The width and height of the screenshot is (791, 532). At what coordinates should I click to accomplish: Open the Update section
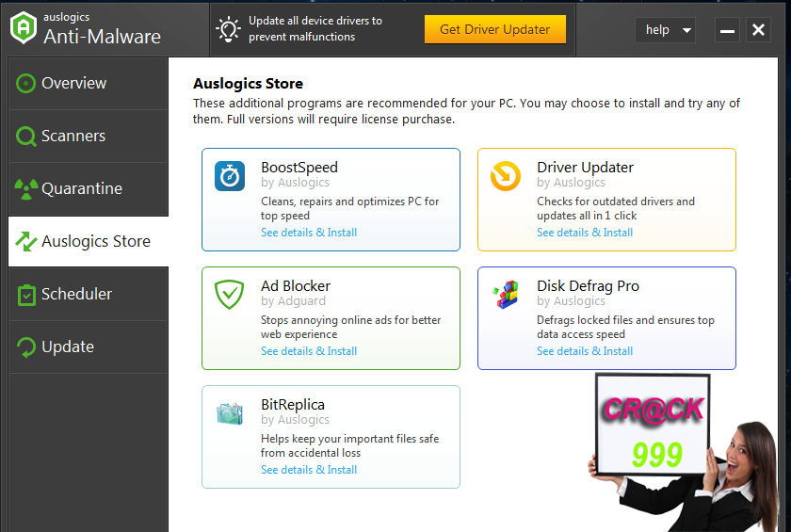(x=89, y=347)
